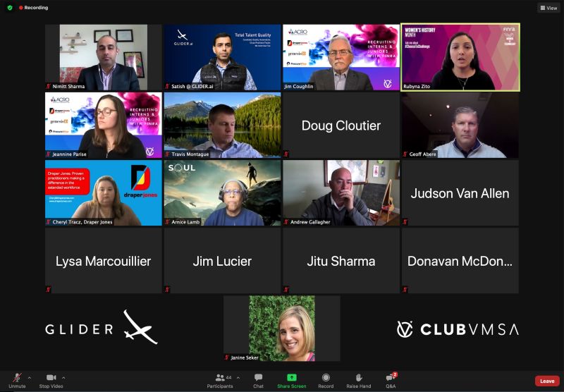The width and height of the screenshot is (564, 392).
Task: Click muted mic icon beside Arnice Lamb name
Action: point(167,222)
